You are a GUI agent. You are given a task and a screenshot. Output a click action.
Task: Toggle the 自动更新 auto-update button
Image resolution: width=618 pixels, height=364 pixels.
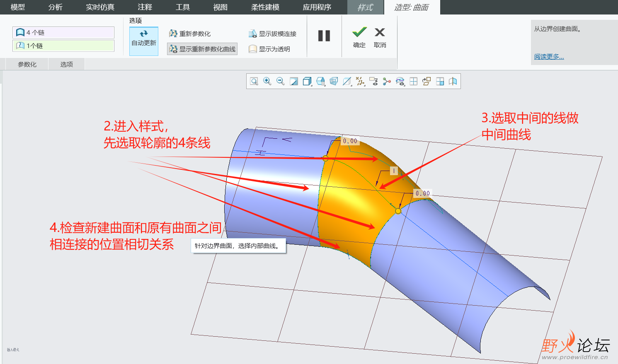pyautogui.click(x=144, y=41)
